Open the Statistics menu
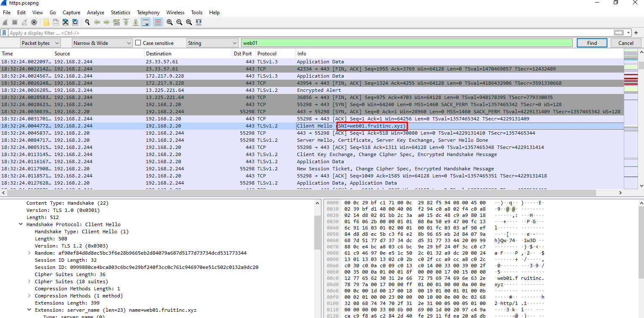The width and height of the screenshot is (644, 318). [x=120, y=13]
